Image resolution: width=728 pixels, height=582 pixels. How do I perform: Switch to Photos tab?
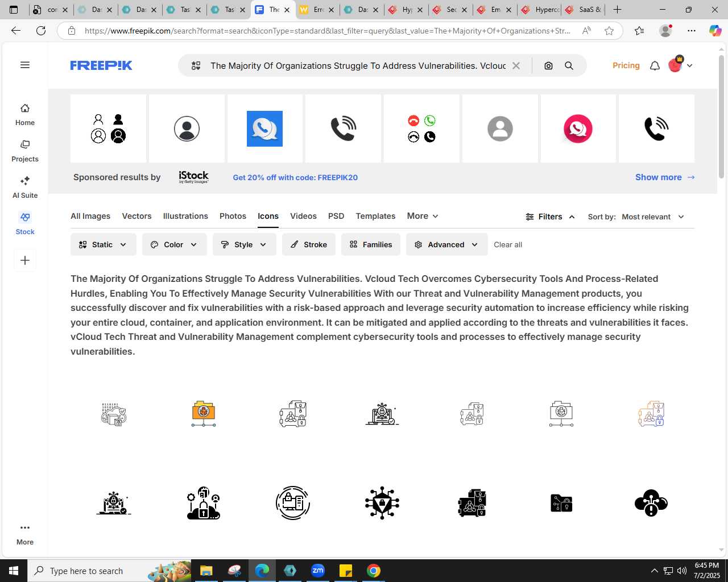(233, 216)
